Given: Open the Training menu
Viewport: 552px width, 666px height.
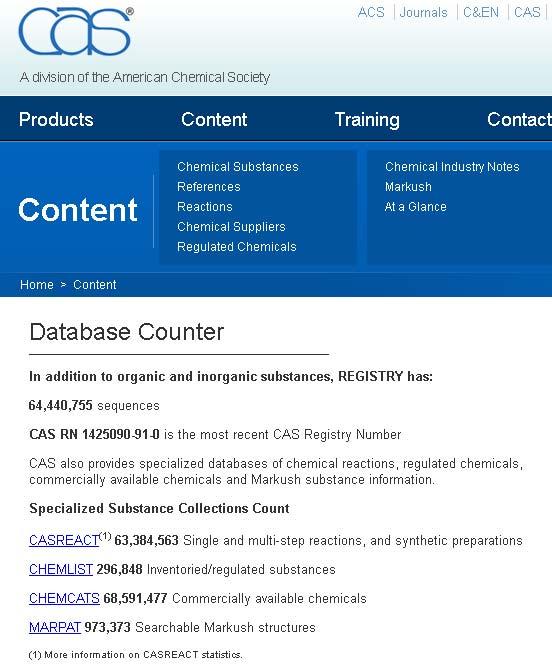Looking at the screenshot, I should (x=367, y=120).
